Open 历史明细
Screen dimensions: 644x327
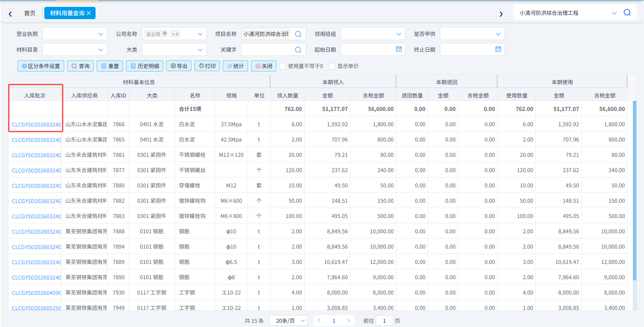[145, 66]
